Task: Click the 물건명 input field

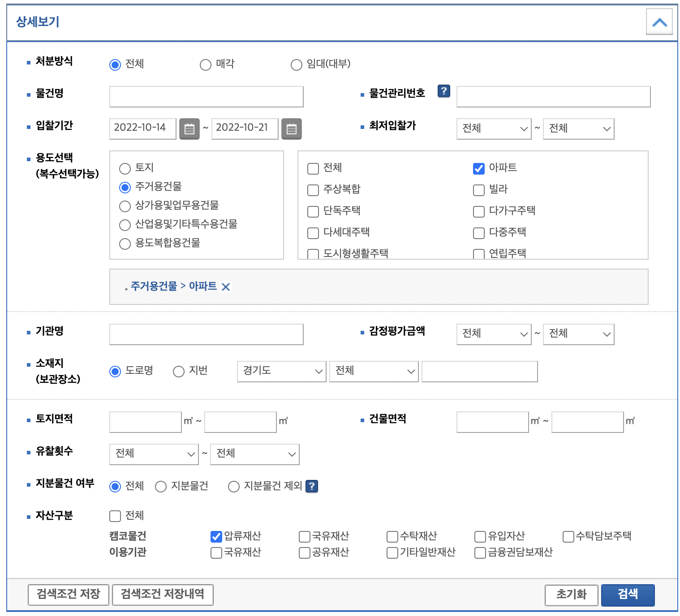Action: pos(207,97)
